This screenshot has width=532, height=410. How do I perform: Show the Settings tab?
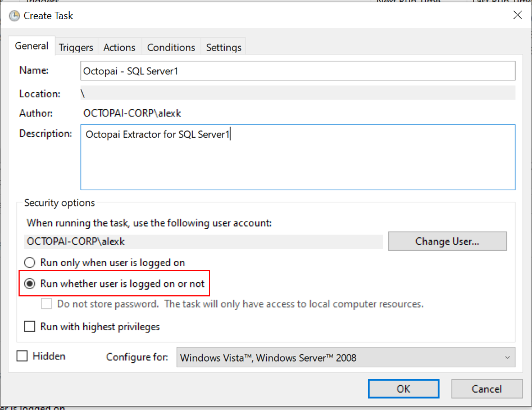point(224,48)
